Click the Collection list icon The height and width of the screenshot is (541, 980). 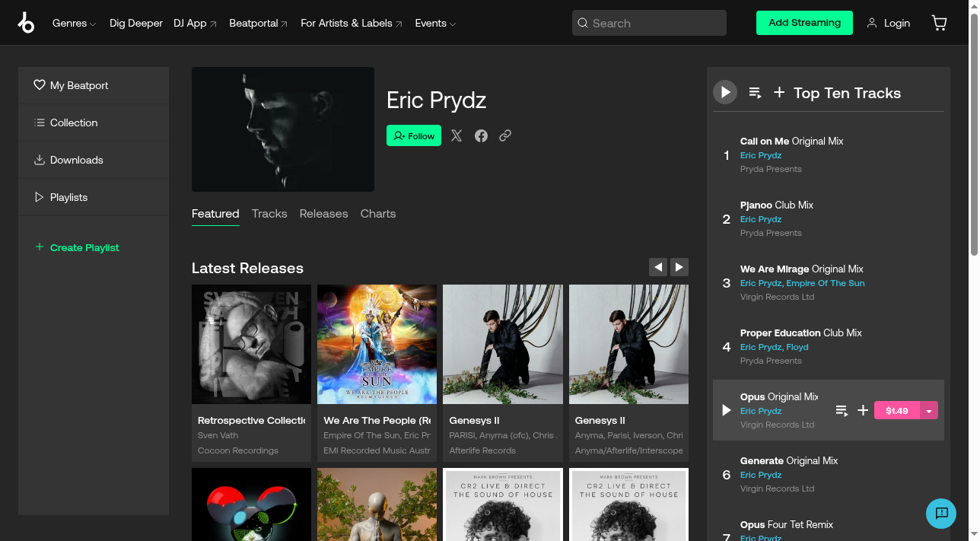[x=40, y=123]
